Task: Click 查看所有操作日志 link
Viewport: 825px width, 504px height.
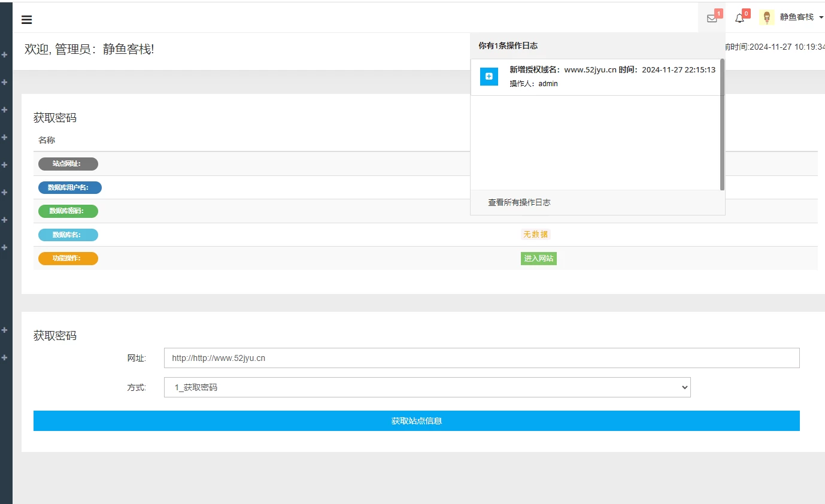Action: [519, 202]
